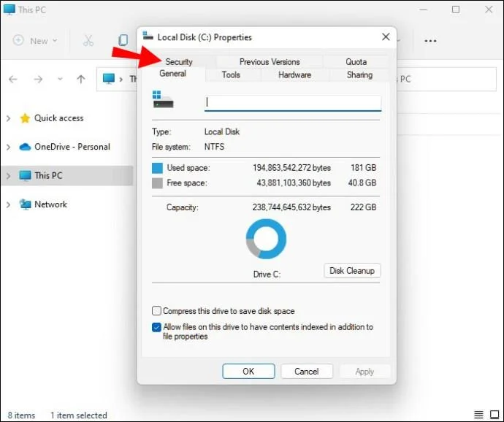
Task: Click the drive label input field
Action: 293,103
